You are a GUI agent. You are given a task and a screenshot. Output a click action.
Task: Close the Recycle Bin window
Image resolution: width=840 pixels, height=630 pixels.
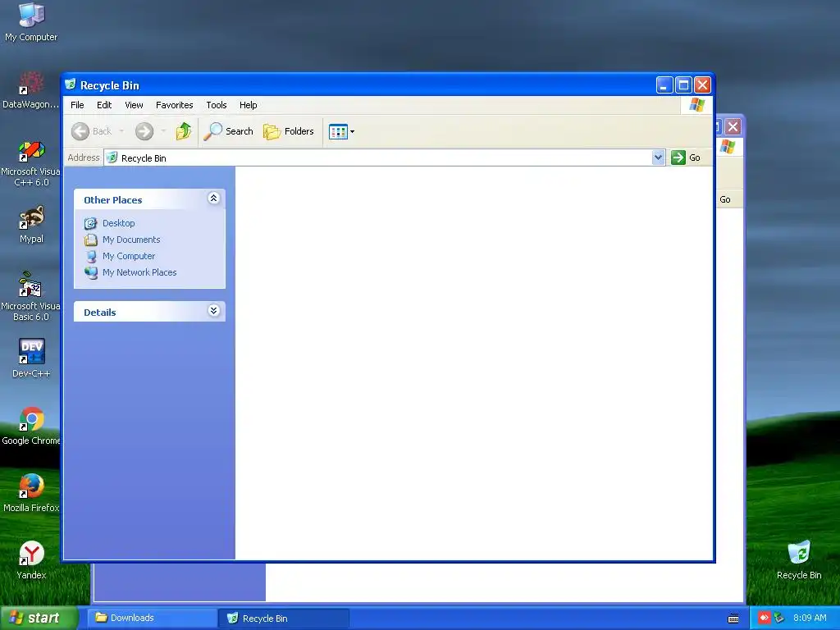[x=702, y=84]
